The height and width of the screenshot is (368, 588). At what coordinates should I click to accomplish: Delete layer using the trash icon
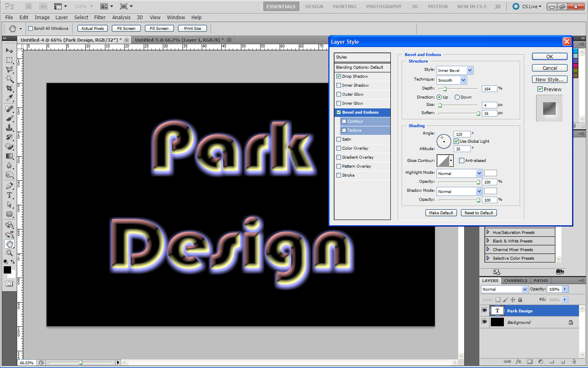[x=574, y=361]
